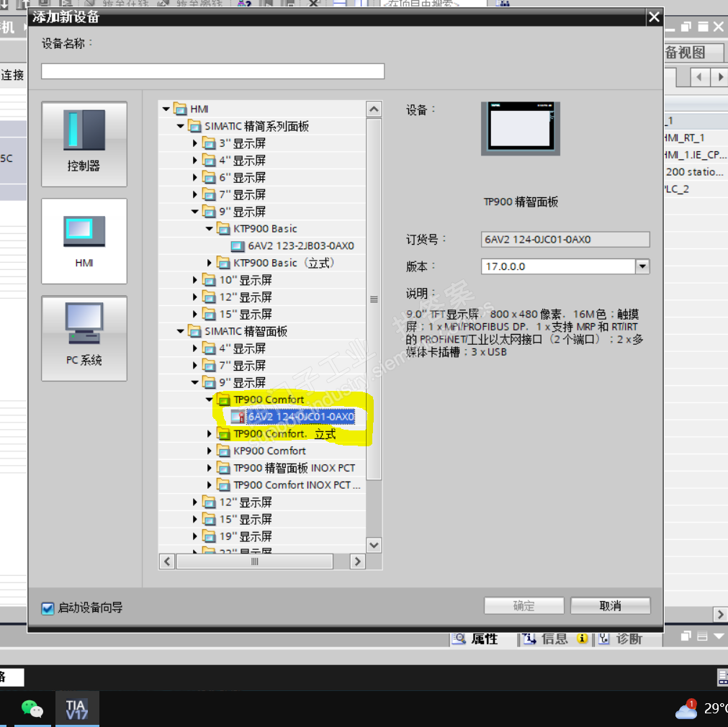Image resolution: width=728 pixels, height=727 pixels.
Task: Click the device tree vertical scrollbar thumb
Action: (x=374, y=299)
